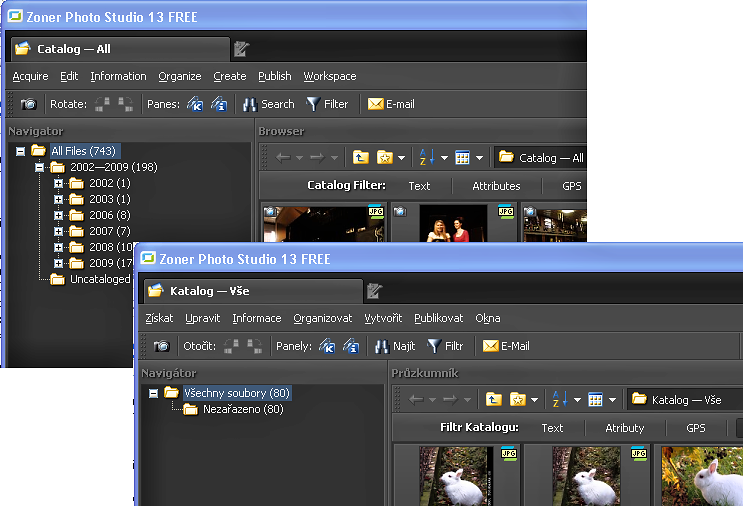
Task: Click Up folder icon in Browser toolbar
Action: coord(361,157)
